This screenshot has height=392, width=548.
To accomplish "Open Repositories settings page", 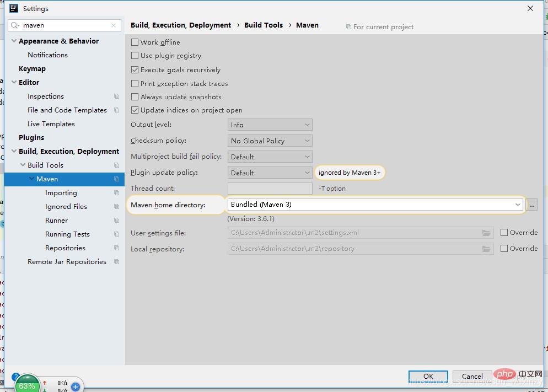I will (65, 248).
